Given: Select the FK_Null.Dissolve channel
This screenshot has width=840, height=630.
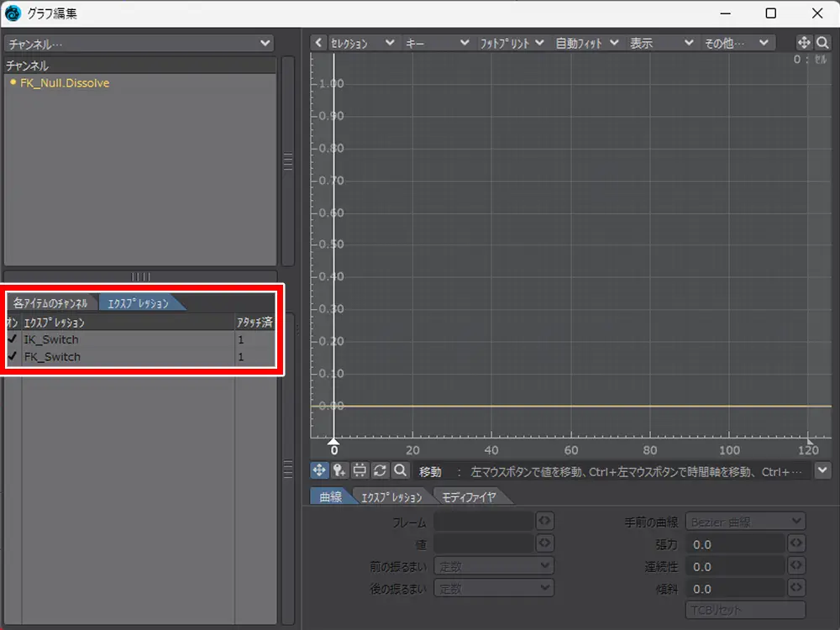Looking at the screenshot, I should coord(65,83).
